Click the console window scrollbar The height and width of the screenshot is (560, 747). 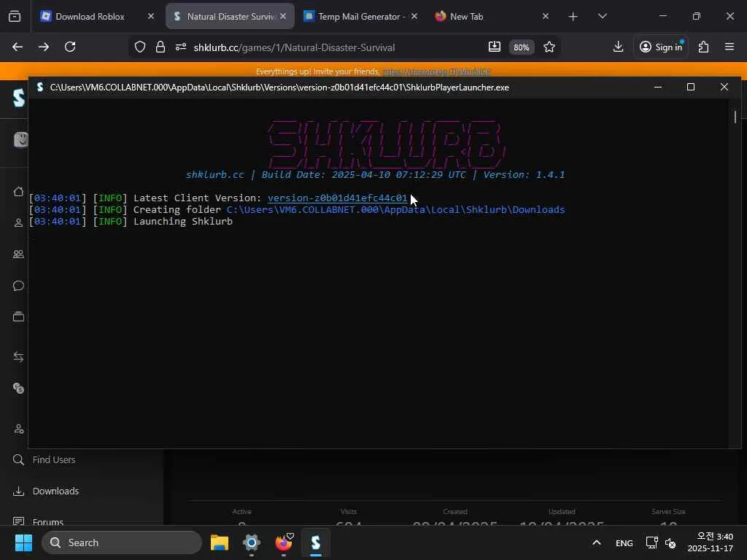pyautogui.click(x=735, y=117)
